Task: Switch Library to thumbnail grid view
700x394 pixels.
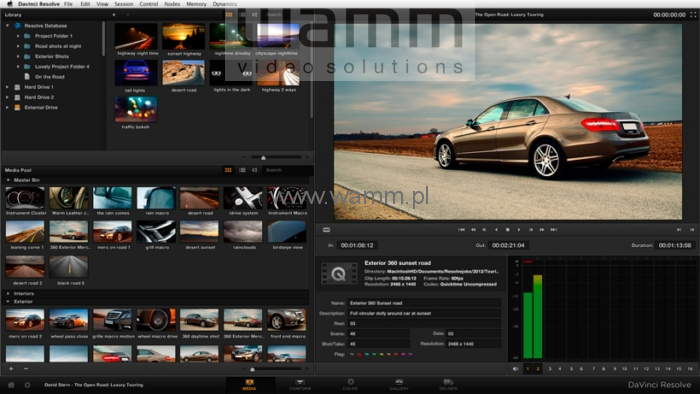Action: pos(229,15)
